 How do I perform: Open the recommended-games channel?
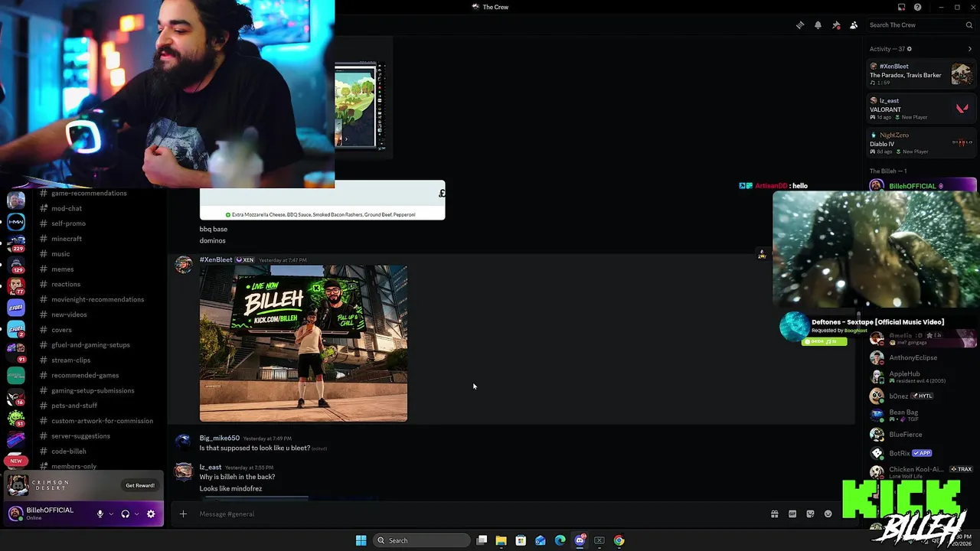coord(85,375)
